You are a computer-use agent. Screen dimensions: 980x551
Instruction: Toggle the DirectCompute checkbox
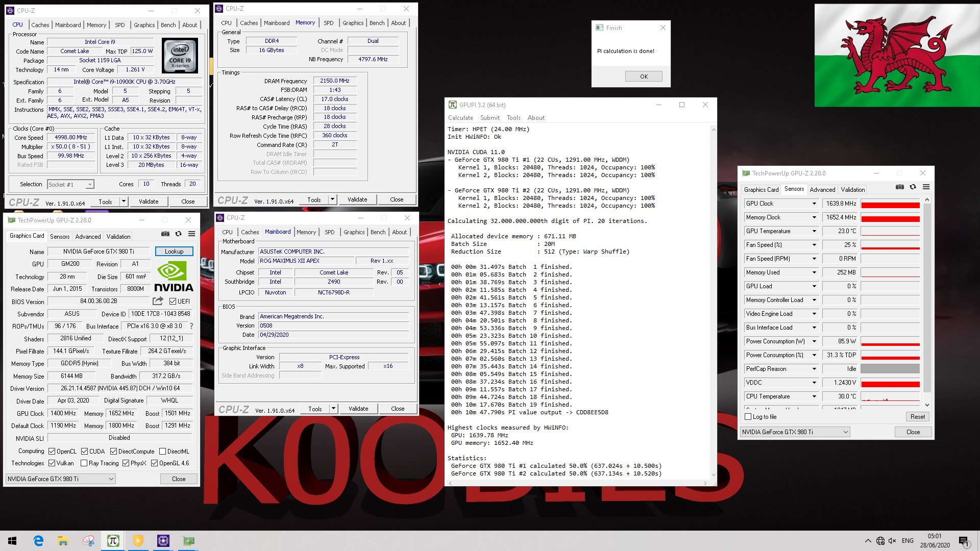click(x=113, y=452)
